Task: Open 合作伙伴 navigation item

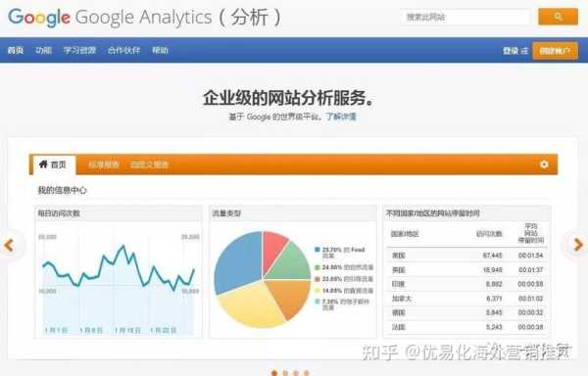Action: pos(124,50)
